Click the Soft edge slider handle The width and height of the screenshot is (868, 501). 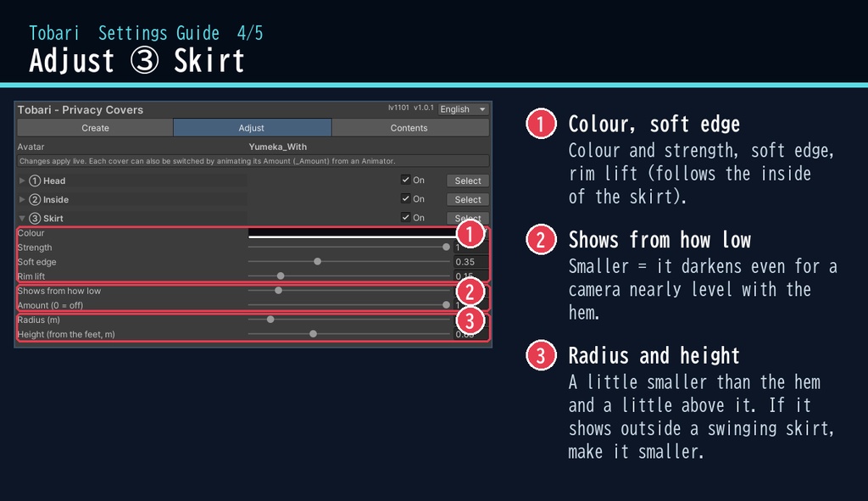317,261
